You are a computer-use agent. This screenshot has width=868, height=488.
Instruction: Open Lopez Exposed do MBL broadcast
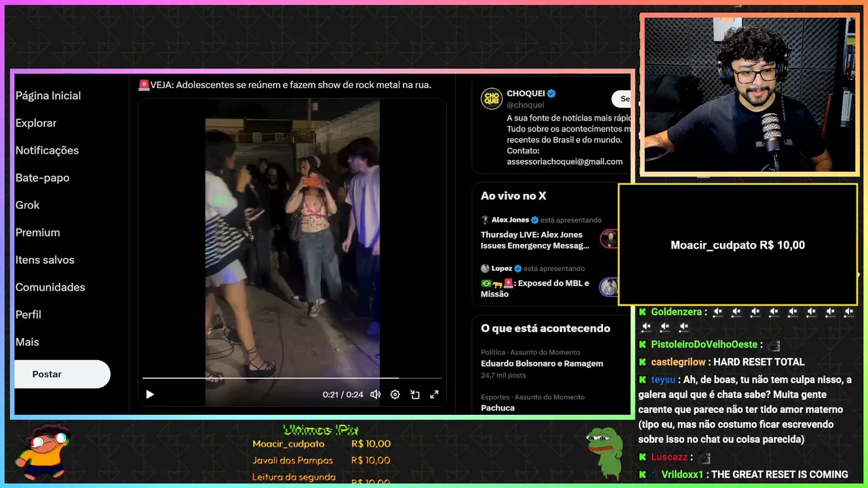tap(535, 289)
